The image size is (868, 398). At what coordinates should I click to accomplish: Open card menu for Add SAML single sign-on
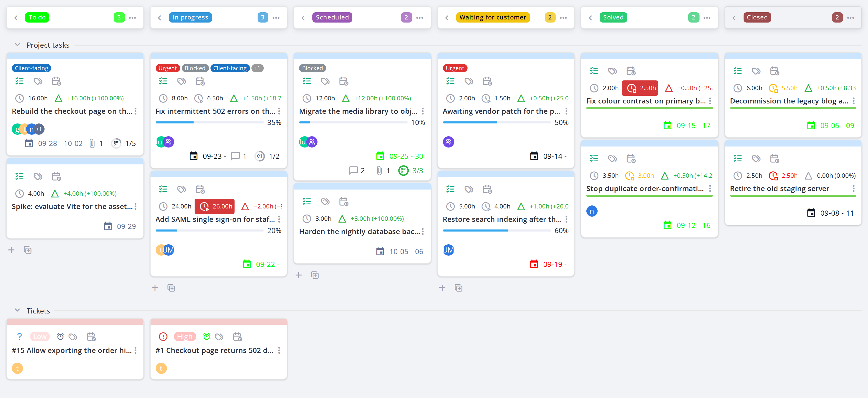tap(279, 219)
